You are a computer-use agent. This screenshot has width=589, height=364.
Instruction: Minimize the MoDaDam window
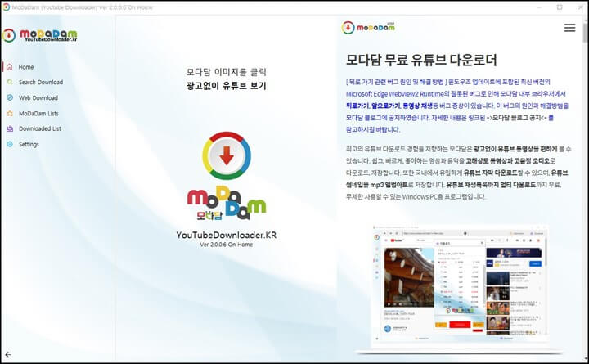click(x=539, y=7)
